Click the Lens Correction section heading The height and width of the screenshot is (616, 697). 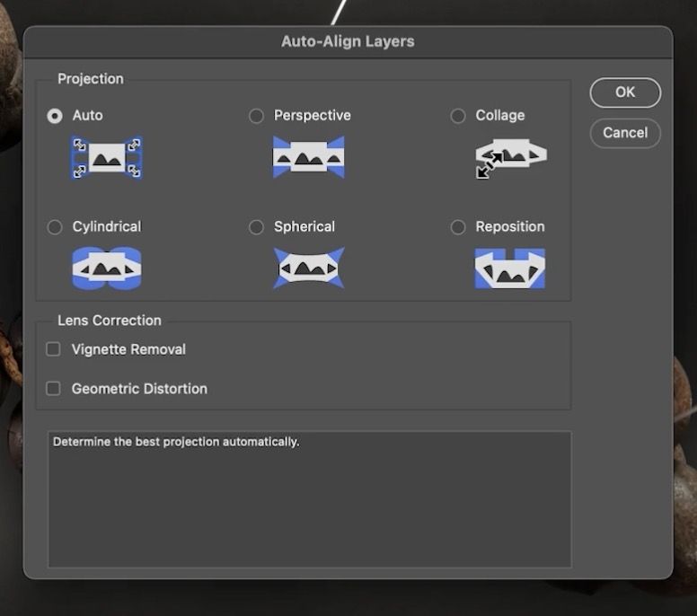point(110,321)
